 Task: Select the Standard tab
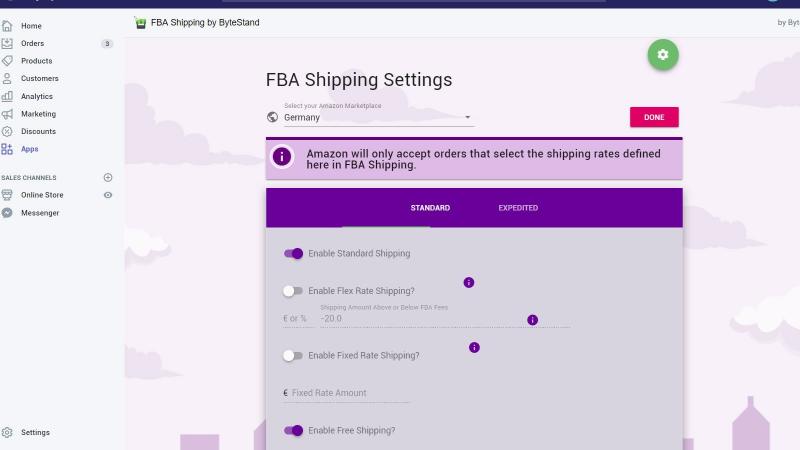coord(430,208)
